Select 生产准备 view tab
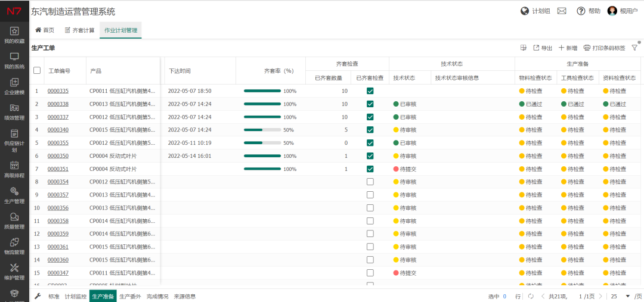This screenshot has width=644, height=302. (103, 296)
